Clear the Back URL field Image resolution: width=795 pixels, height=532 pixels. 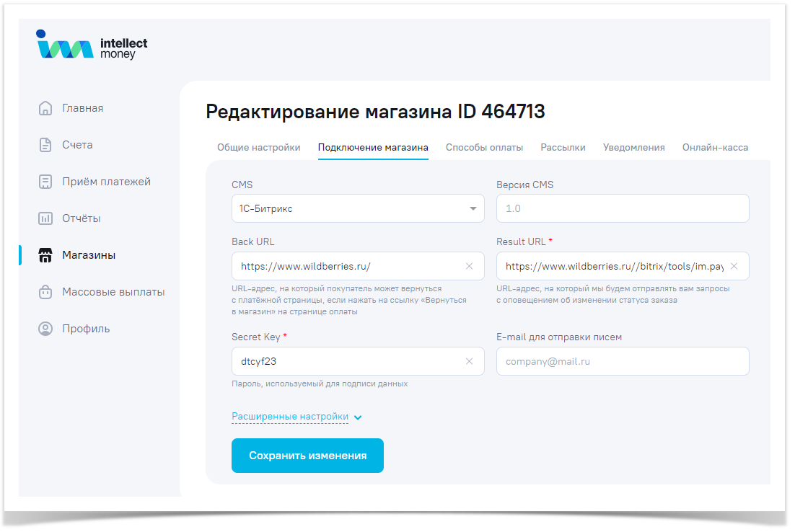click(469, 266)
